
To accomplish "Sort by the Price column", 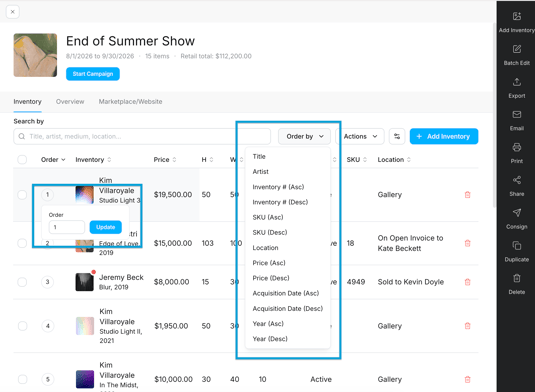I will point(165,160).
